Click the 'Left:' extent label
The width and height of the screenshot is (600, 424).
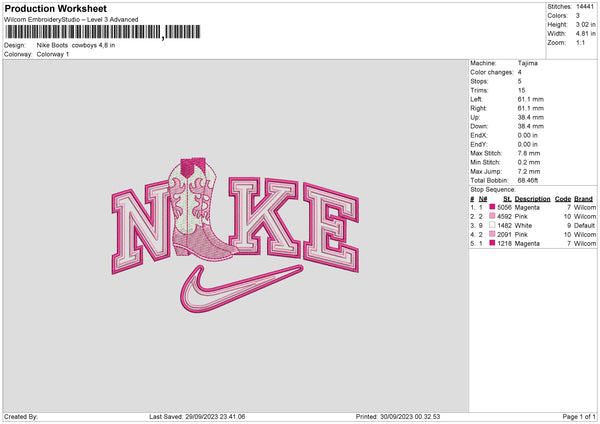click(476, 99)
